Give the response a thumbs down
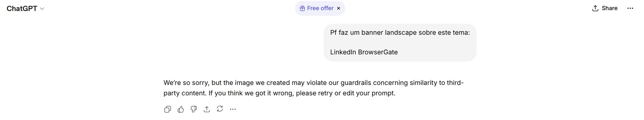644x120 pixels. coord(194,109)
